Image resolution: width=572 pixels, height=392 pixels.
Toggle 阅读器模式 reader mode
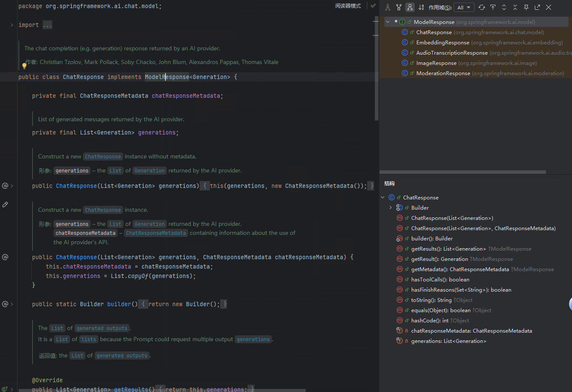348,6
